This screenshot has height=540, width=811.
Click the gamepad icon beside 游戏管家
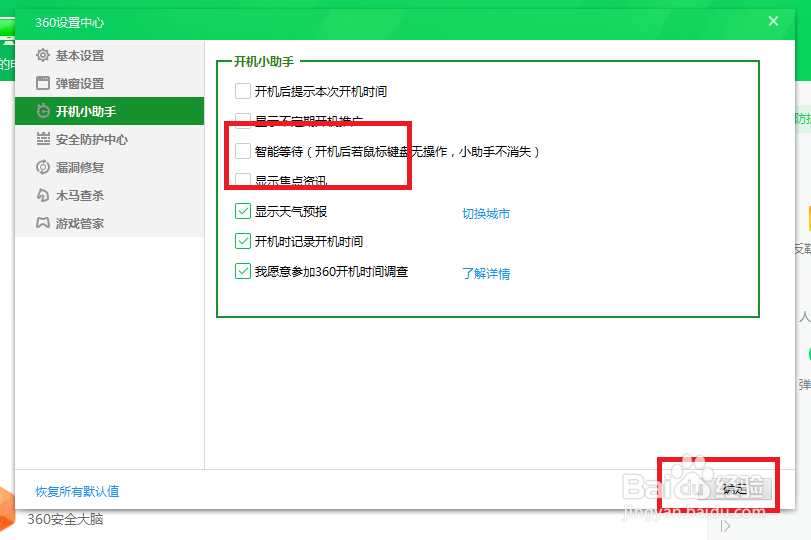point(43,223)
